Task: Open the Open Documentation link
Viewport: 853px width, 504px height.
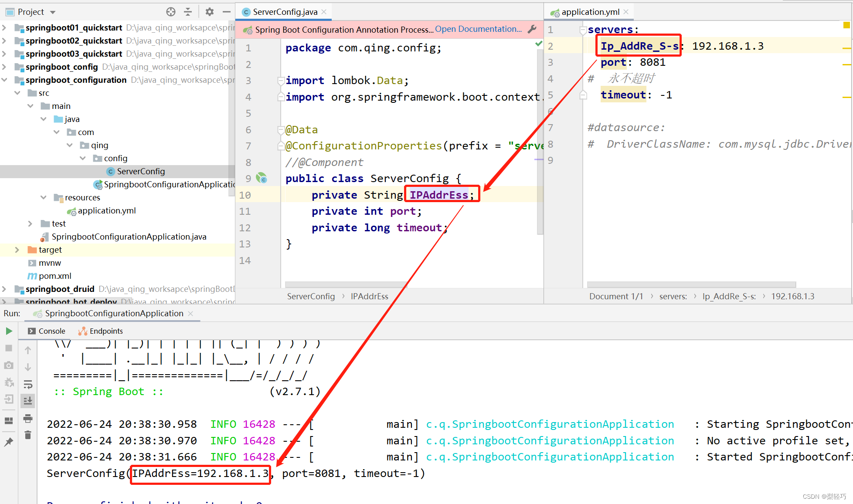Action: click(478, 29)
